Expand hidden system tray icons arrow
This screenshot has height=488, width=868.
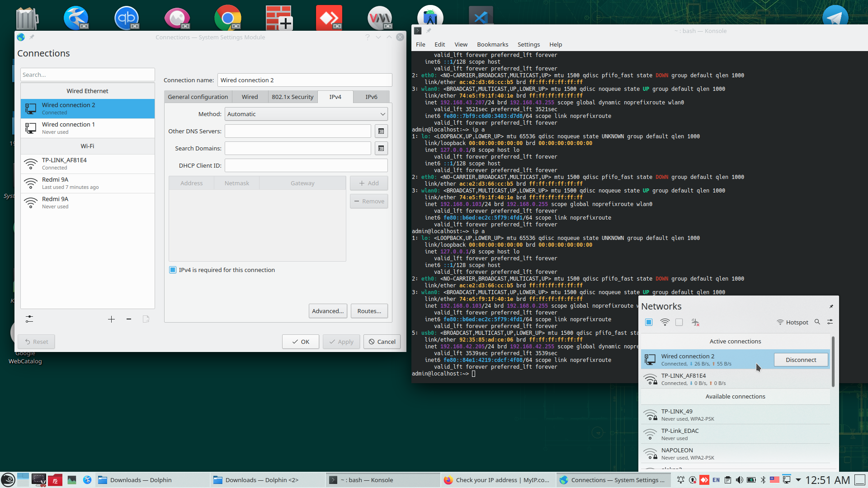point(798,480)
